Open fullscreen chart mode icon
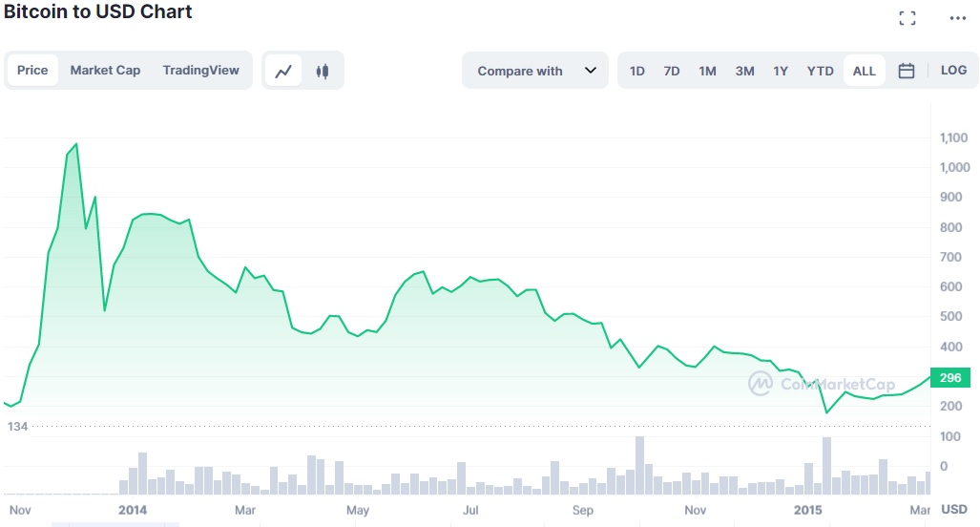The image size is (980, 527). (x=907, y=18)
